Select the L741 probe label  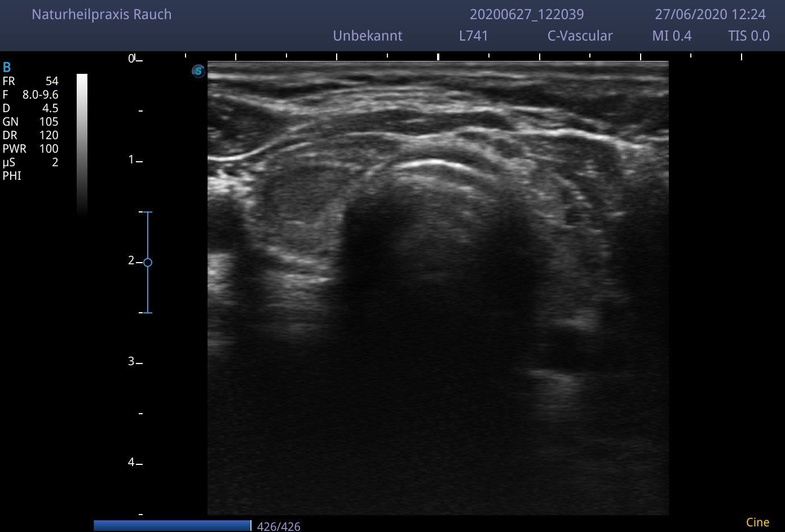[473, 36]
